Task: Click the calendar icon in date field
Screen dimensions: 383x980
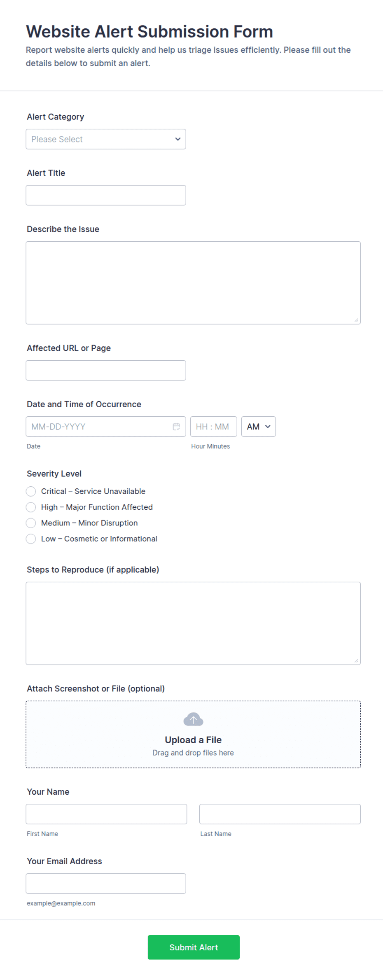Action: pos(176,427)
